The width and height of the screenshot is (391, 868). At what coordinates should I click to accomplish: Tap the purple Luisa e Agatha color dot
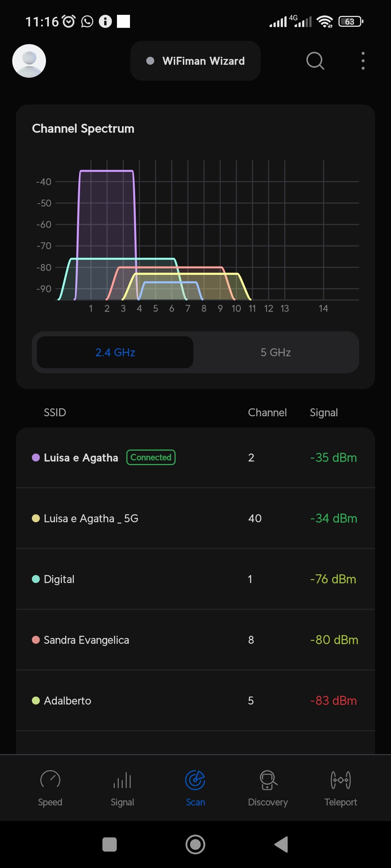click(x=36, y=458)
